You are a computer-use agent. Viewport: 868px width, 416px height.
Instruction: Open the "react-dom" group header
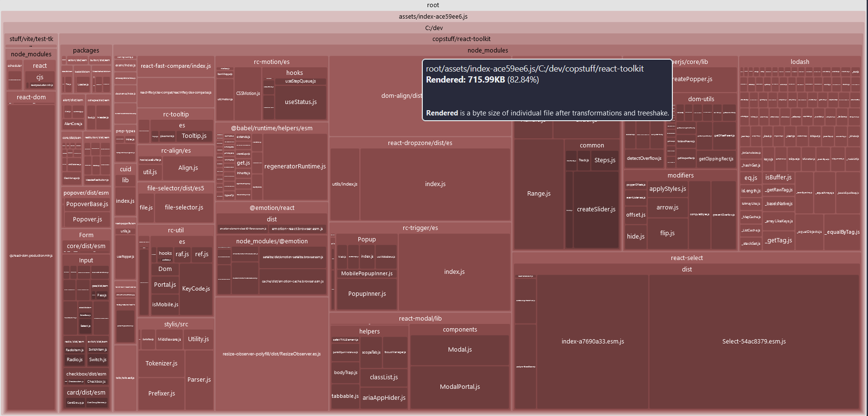click(x=31, y=97)
